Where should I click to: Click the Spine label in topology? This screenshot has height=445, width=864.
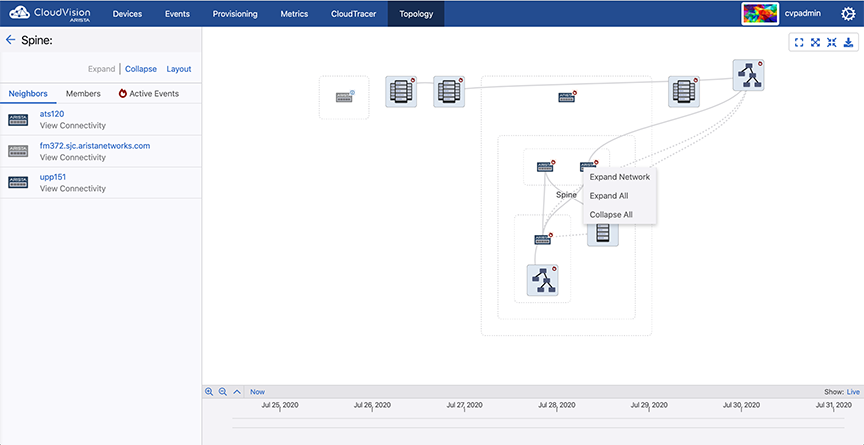(566, 195)
